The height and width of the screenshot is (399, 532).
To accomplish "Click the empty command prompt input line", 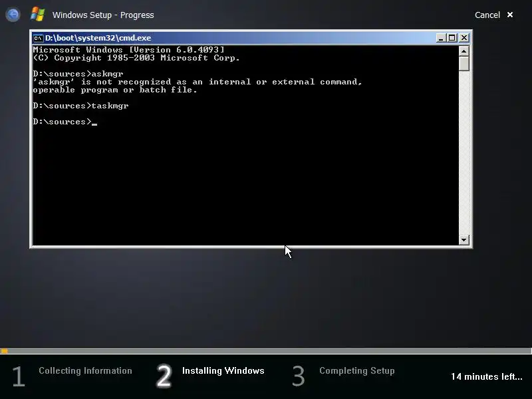I will 65,122.
